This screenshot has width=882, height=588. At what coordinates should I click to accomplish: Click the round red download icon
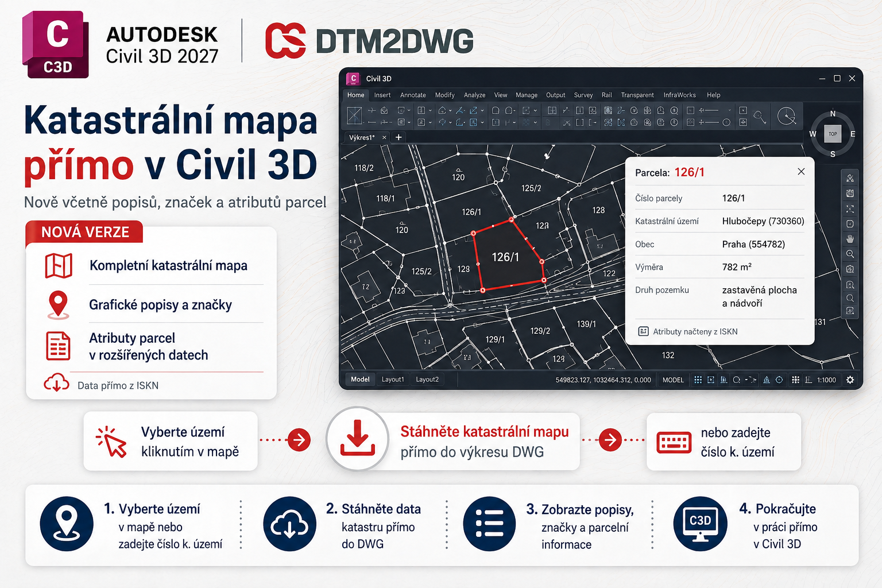click(x=357, y=438)
